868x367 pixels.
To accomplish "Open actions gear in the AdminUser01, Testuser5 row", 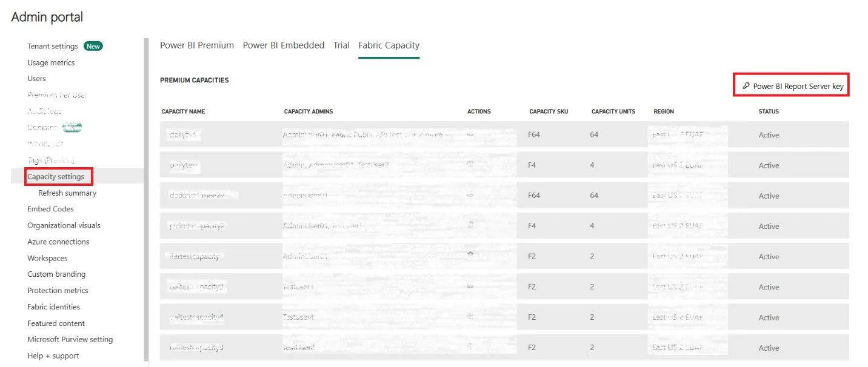I will pyautogui.click(x=470, y=225).
